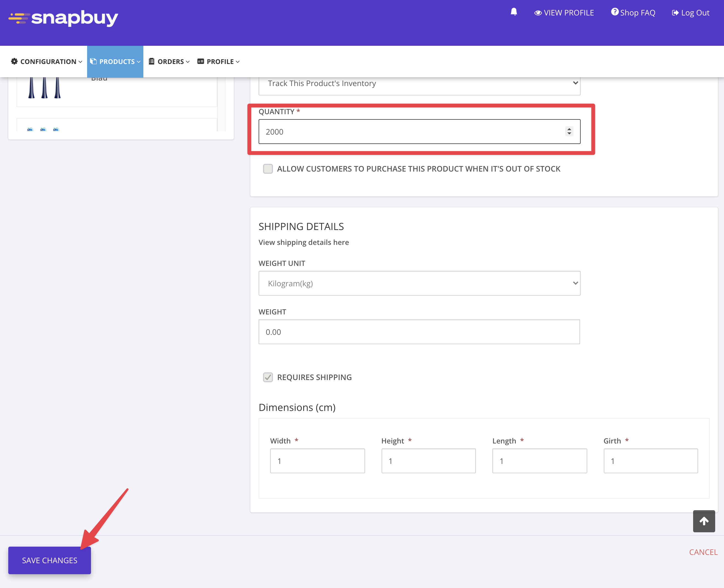Click the Log Out arrow icon
The image size is (724, 588).
[x=675, y=13]
